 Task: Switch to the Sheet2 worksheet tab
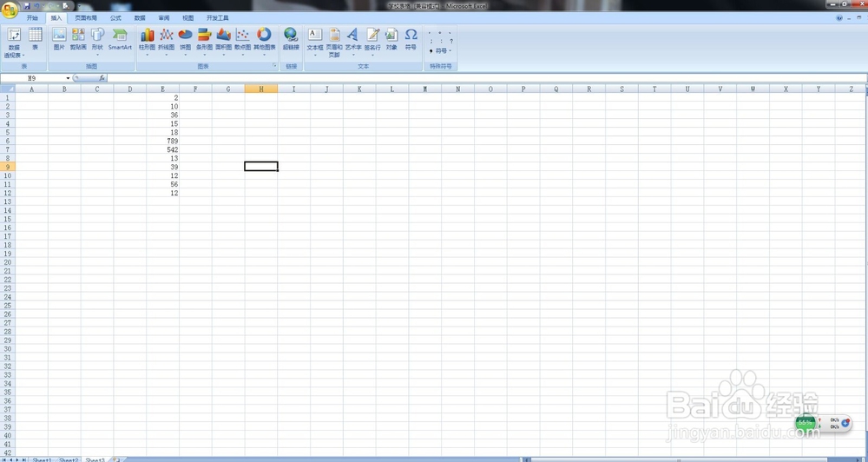tap(69, 459)
